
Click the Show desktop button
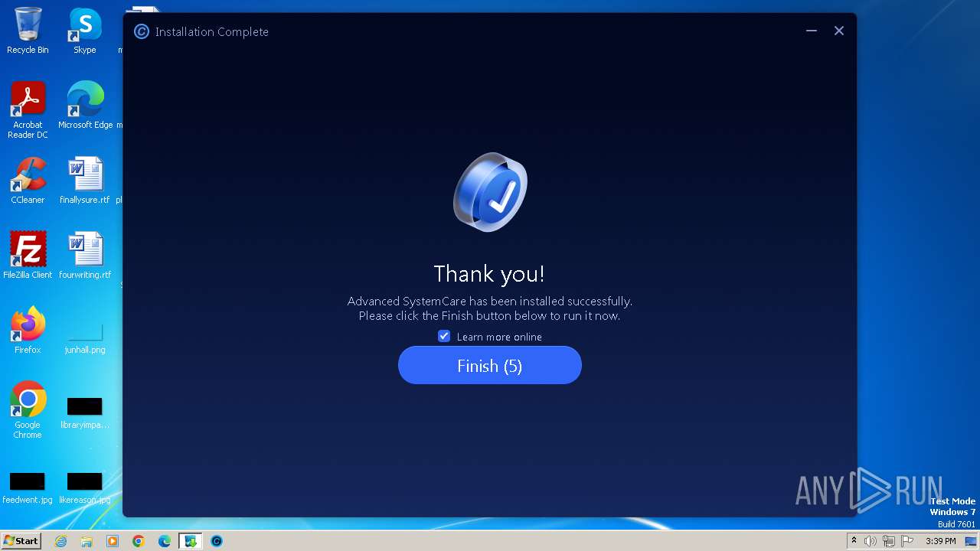click(972, 541)
